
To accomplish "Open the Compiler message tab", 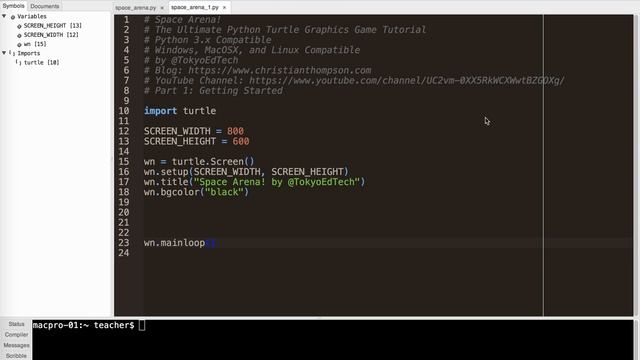I will coord(16,334).
